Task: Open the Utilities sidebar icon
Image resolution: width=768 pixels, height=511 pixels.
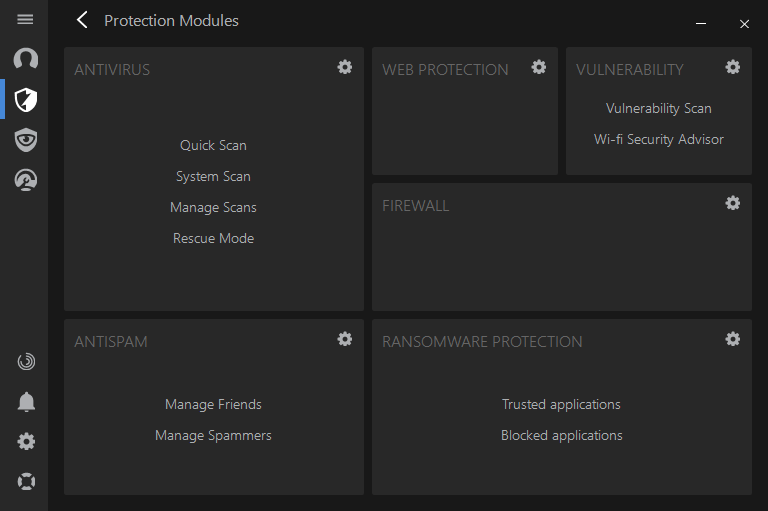Action: 25,180
